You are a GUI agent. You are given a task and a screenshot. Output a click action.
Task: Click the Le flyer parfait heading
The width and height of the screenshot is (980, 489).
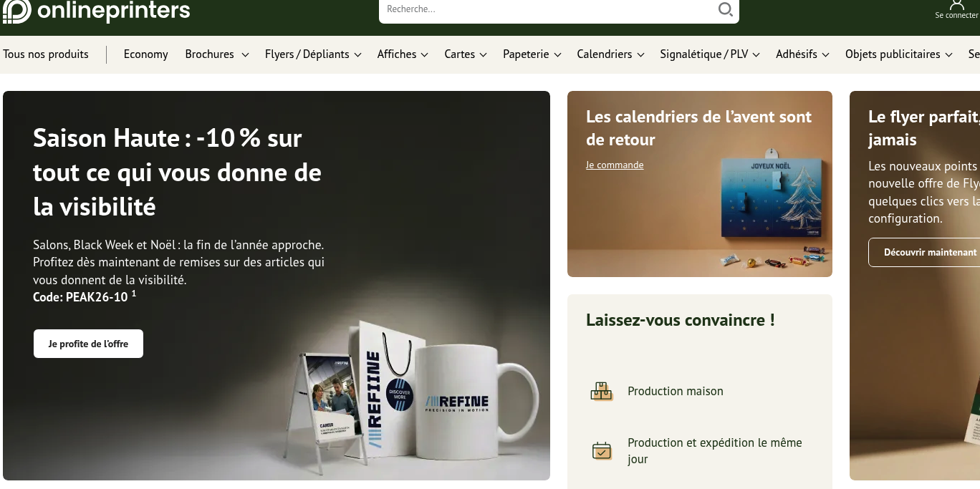(x=924, y=128)
